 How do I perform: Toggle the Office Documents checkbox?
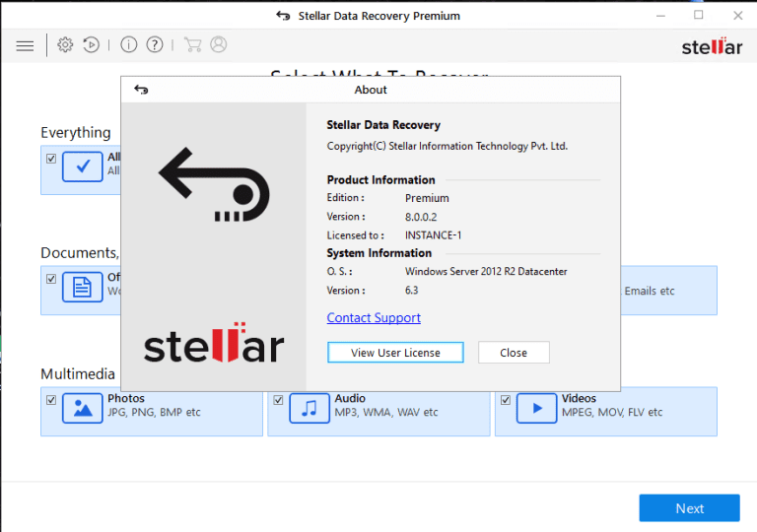pos(51,279)
